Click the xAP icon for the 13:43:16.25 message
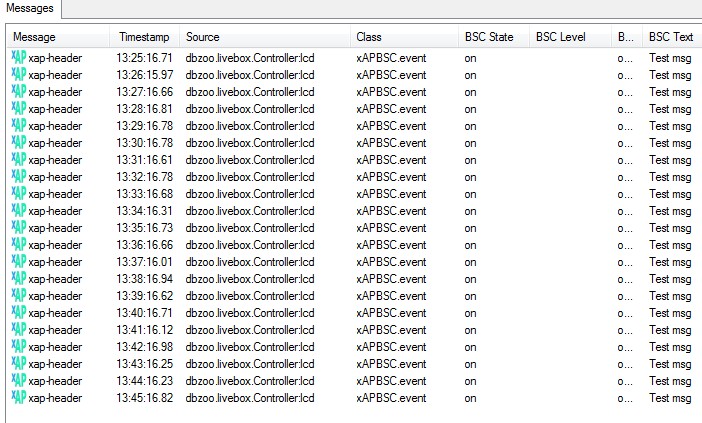Image resolution: width=702 pixels, height=423 pixels. click(19, 363)
